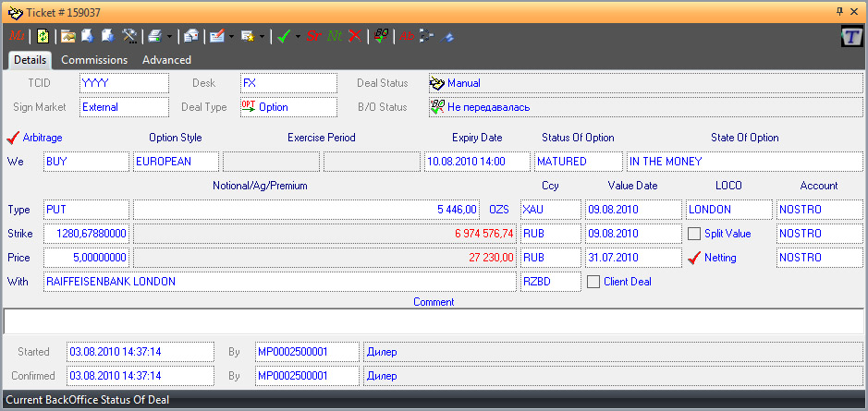Click the document with up arrow icon
Image resolution: width=868 pixels, height=411 pixels.
point(88,37)
